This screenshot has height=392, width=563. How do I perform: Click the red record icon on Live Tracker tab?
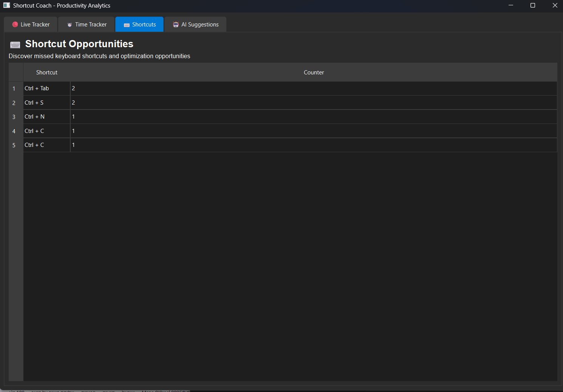[15, 25]
